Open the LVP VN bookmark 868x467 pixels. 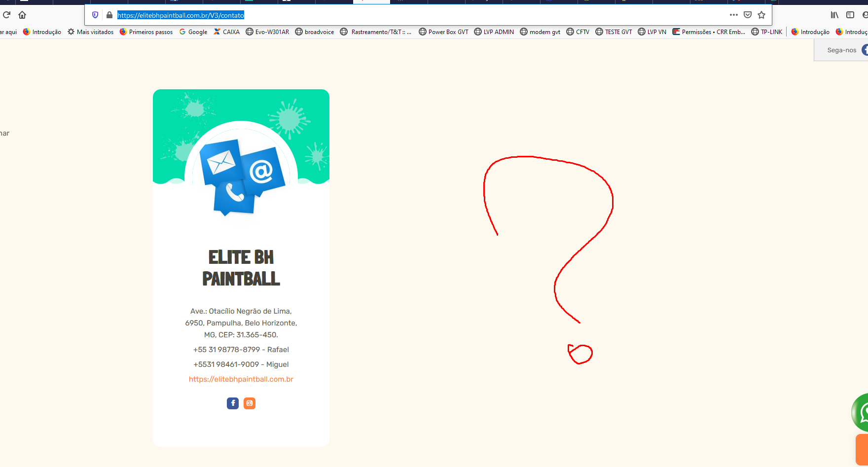click(x=651, y=32)
